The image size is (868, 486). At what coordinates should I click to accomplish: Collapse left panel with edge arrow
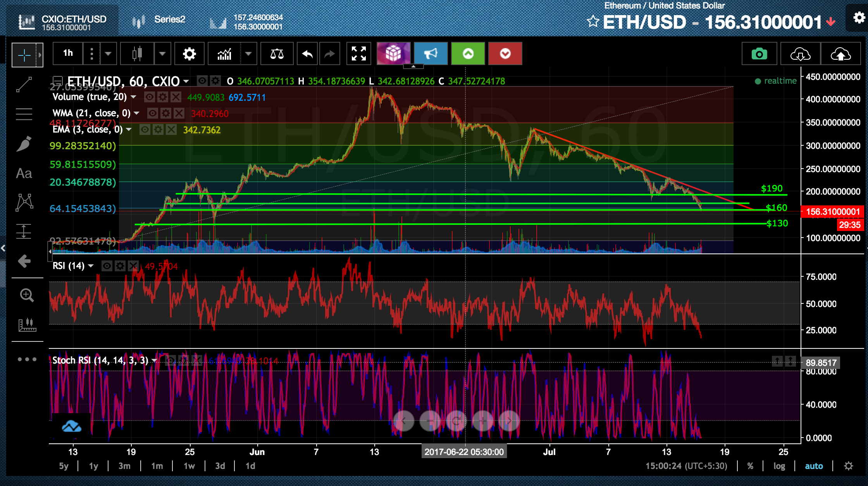point(3,248)
